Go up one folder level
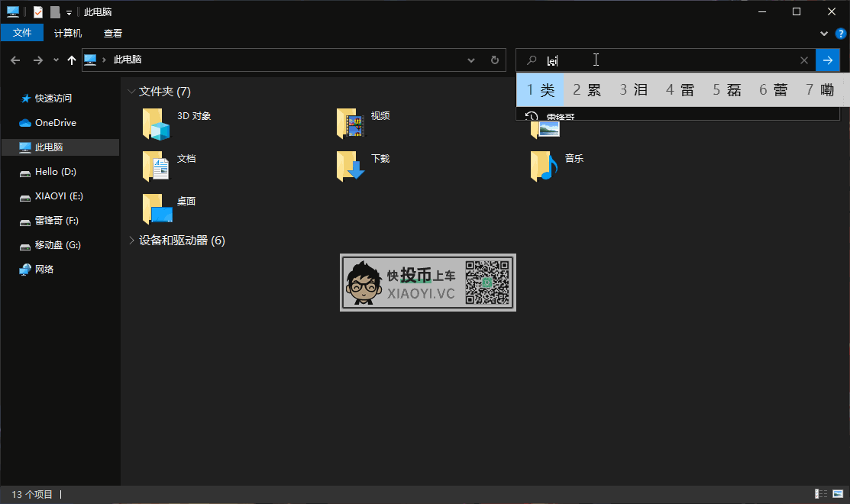This screenshot has width=850, height=504. coord(72,60)
